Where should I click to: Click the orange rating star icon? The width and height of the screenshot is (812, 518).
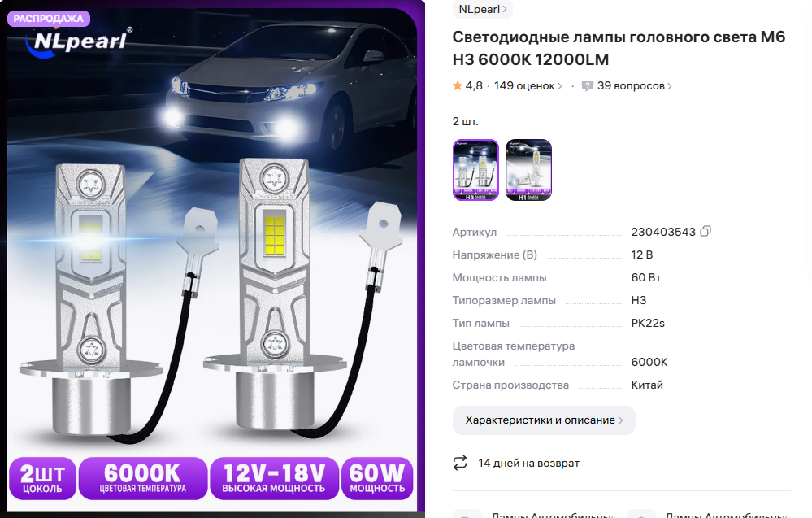pos(458,86)
